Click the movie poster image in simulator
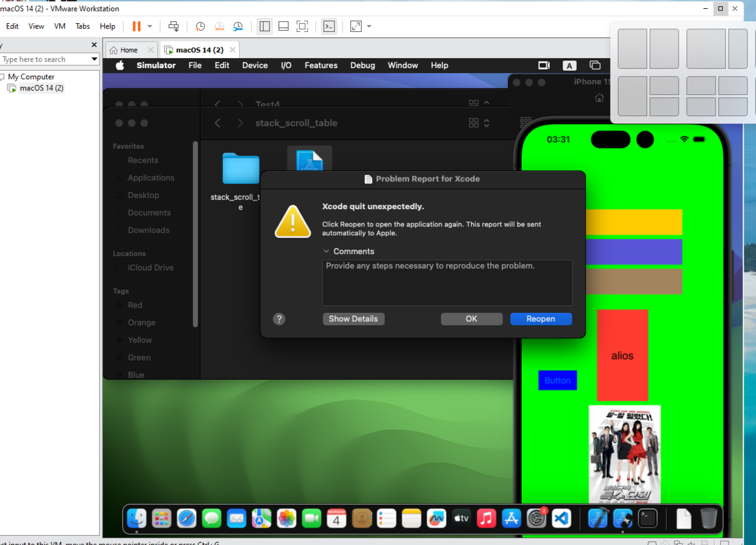The width and height of the screenshot is (756, 545). [x=625, y=454]
